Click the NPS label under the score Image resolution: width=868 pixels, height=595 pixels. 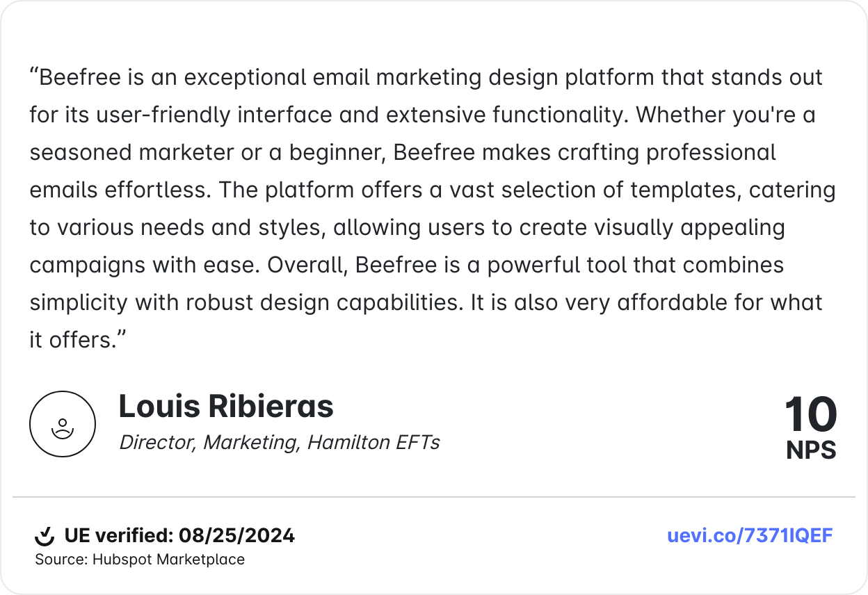[x=811, y=451]
